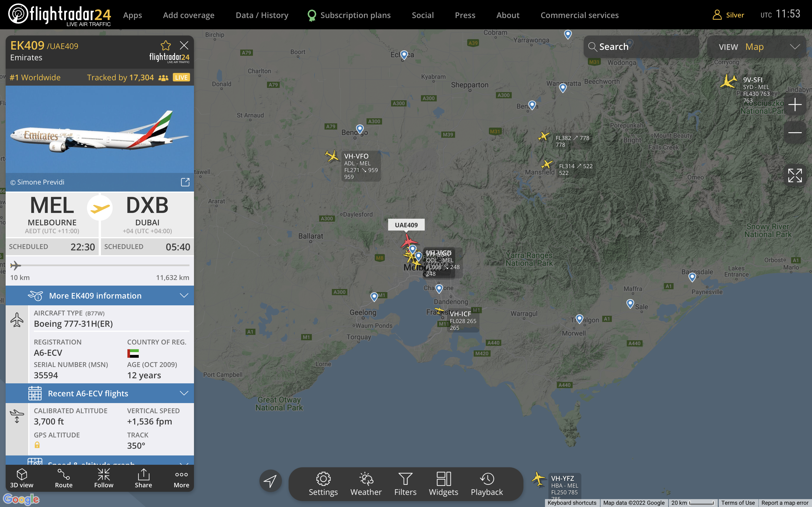Open the Data / History menu
The width and height of the screenshot is (812, 507).
pos(262,15)
